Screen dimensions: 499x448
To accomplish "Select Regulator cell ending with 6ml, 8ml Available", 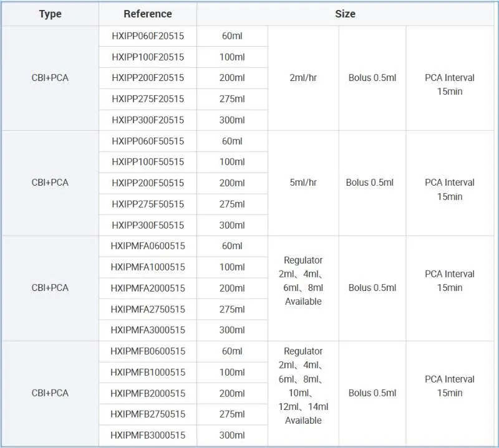I will tap(303, 280).
